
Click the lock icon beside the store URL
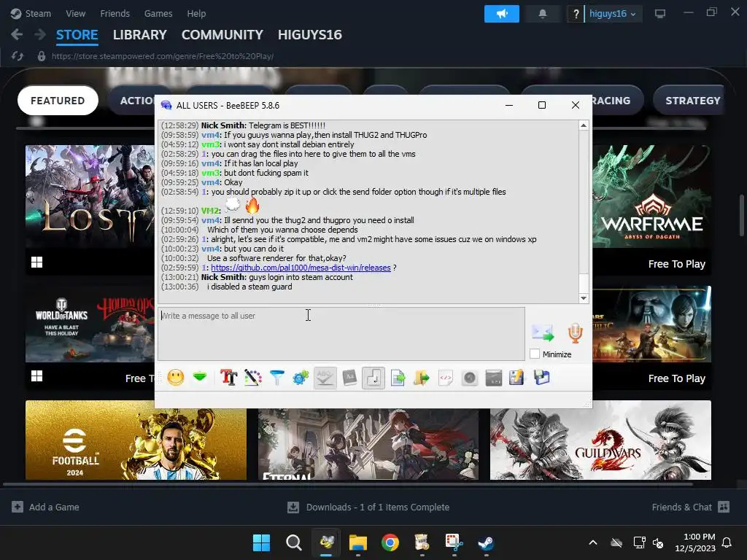coord(42,56)
